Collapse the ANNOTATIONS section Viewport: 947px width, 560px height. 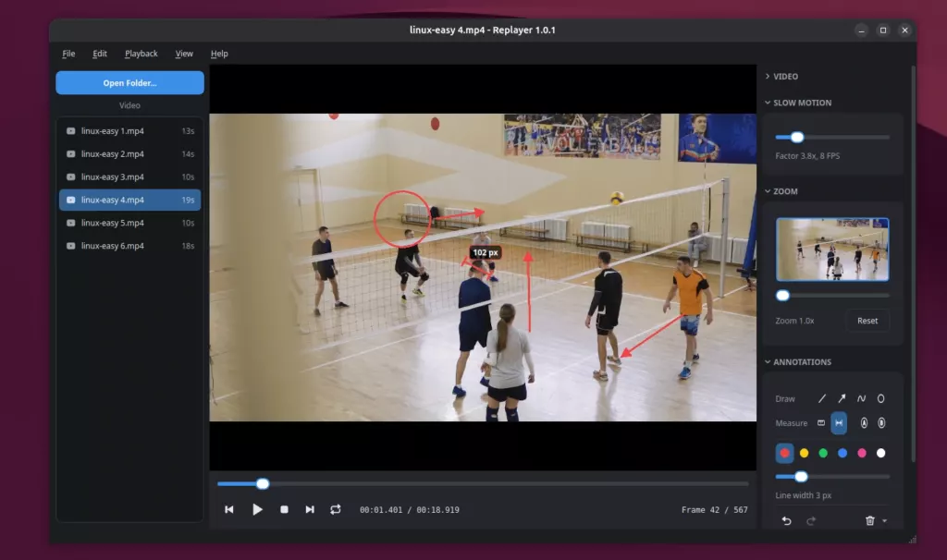point(797,362)
